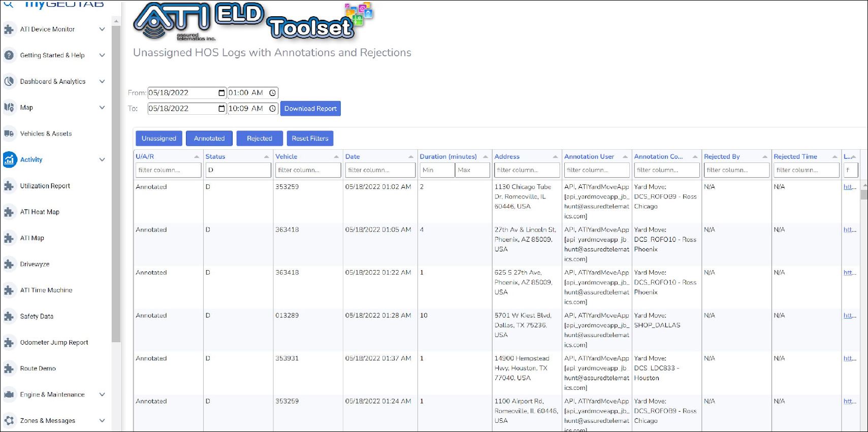Click the Status filter field containing D
Screen dimensions: 868x432
238,170
